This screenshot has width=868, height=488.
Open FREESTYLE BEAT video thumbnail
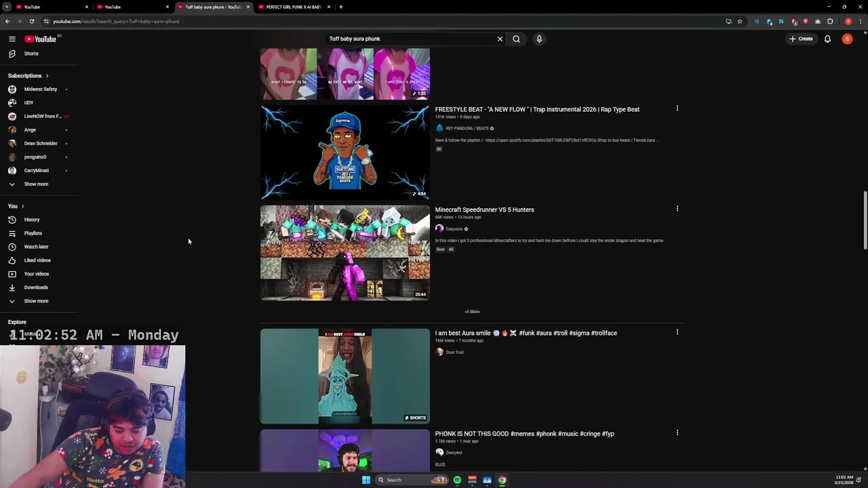[345, 152]
